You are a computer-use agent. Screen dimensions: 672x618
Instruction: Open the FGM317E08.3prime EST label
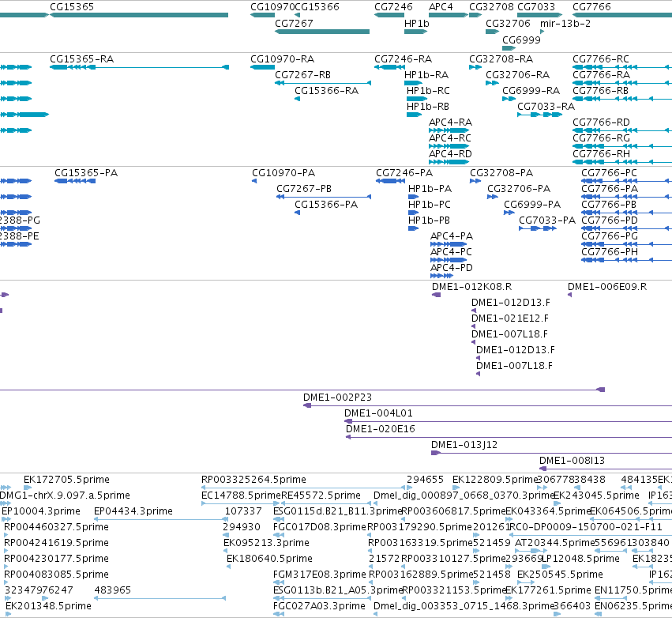(320, 575)
